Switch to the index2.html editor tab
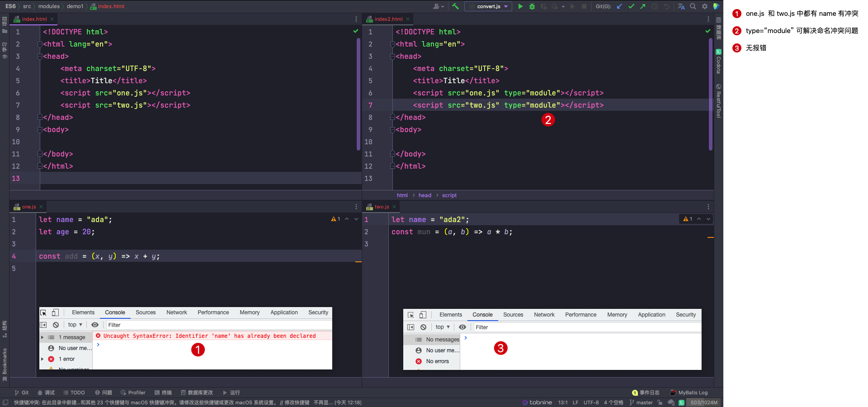This screenshot has width=868, height=407. [x=388, y=19]
